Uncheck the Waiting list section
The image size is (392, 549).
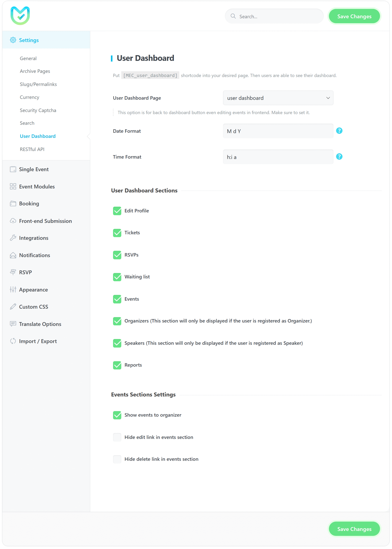tap(117, 277)
